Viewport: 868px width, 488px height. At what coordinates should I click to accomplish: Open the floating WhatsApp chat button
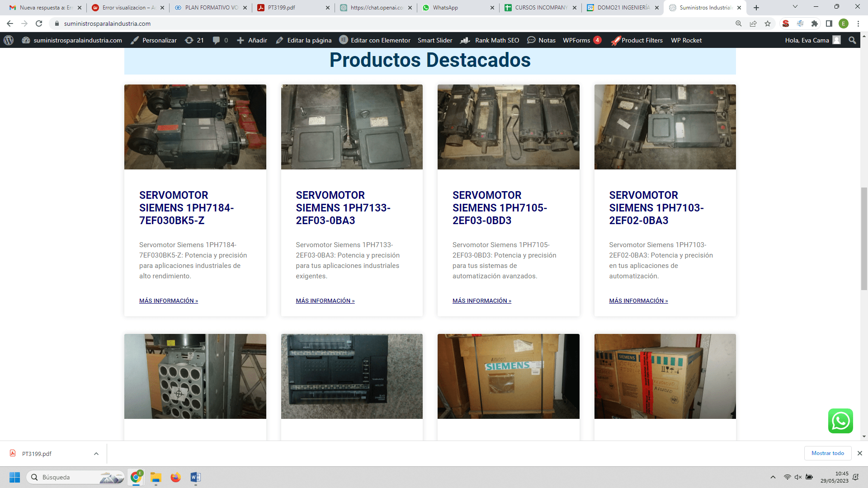pyautogui.click(x=840, y=421)
